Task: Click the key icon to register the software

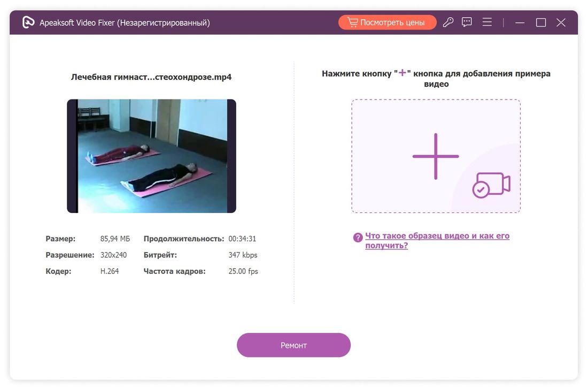Action: [x=448, y=22]
